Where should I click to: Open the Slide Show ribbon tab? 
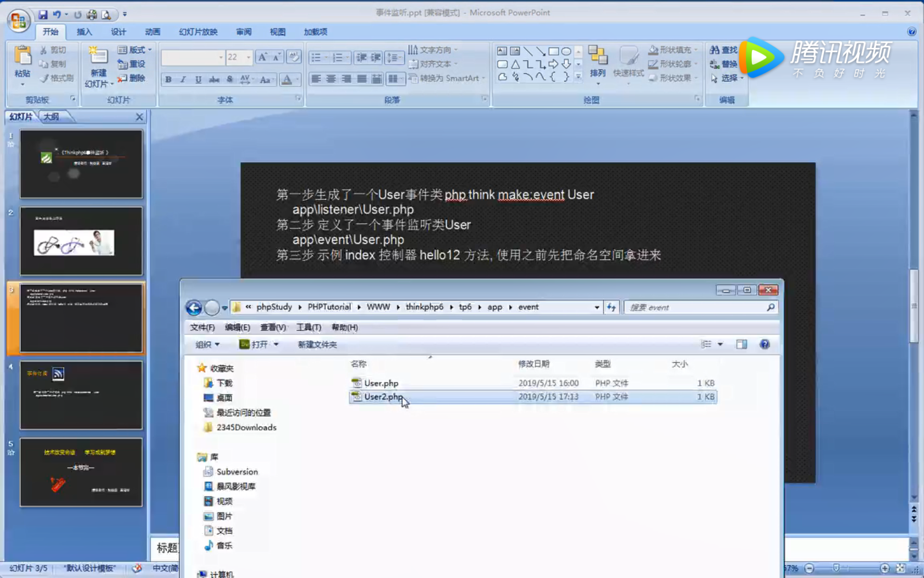[x=198, y=32]
